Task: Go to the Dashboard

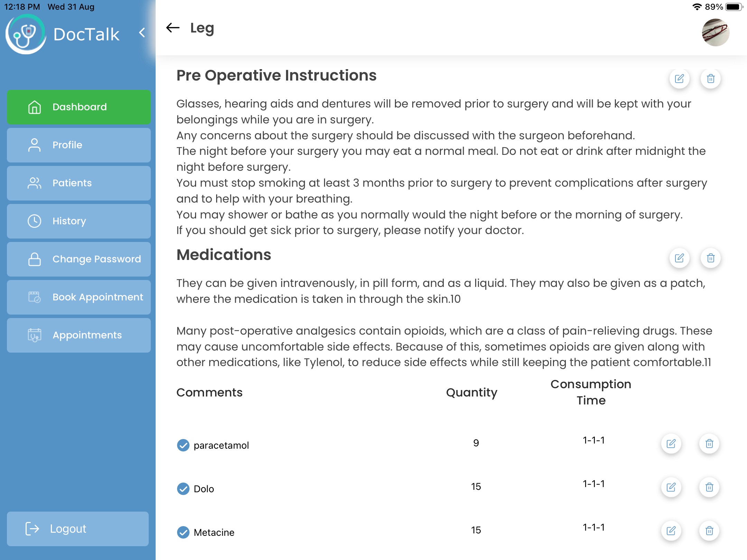Action: point(79,107)
